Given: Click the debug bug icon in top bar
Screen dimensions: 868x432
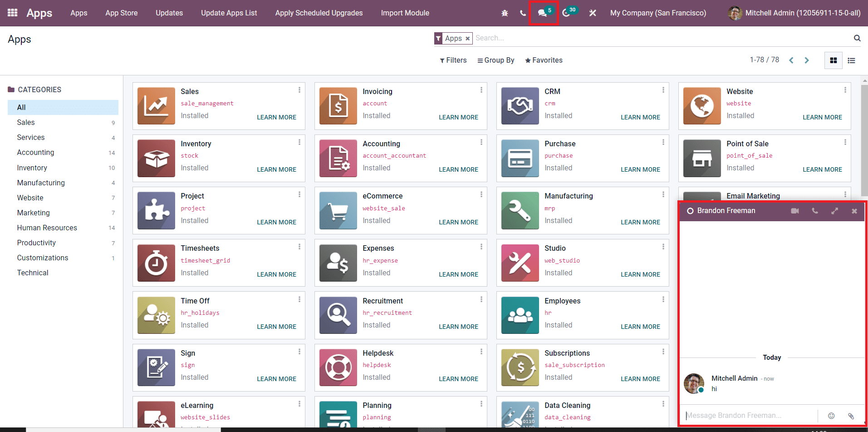Looking at the screenshot, I should click(x=505, y=13).
